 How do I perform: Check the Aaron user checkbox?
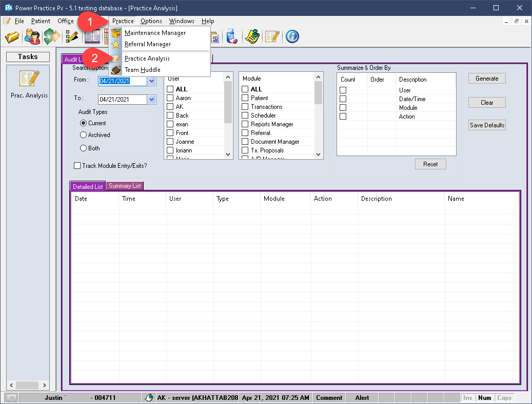(x=170, y=98)
